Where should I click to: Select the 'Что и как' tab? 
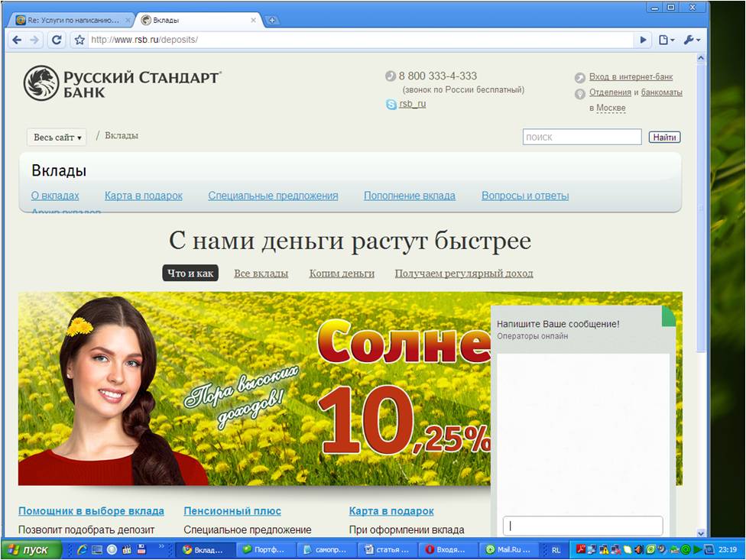tap(190, 274)
